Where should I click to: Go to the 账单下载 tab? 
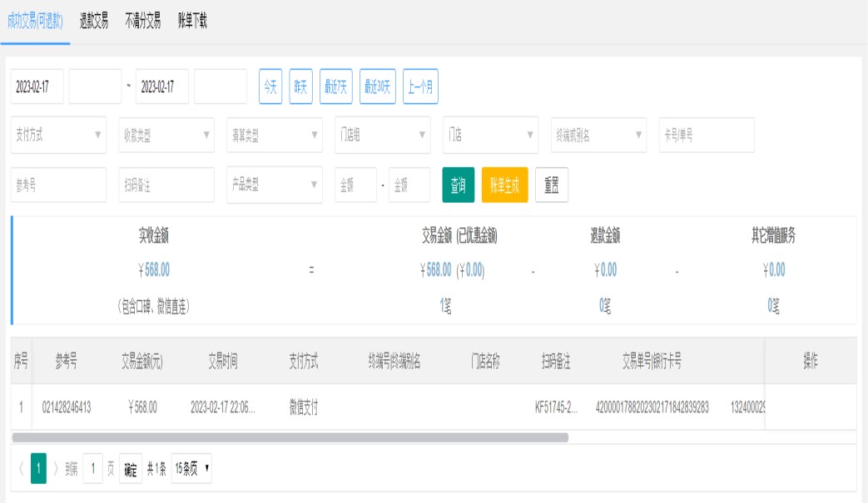[x=192, y=22]
